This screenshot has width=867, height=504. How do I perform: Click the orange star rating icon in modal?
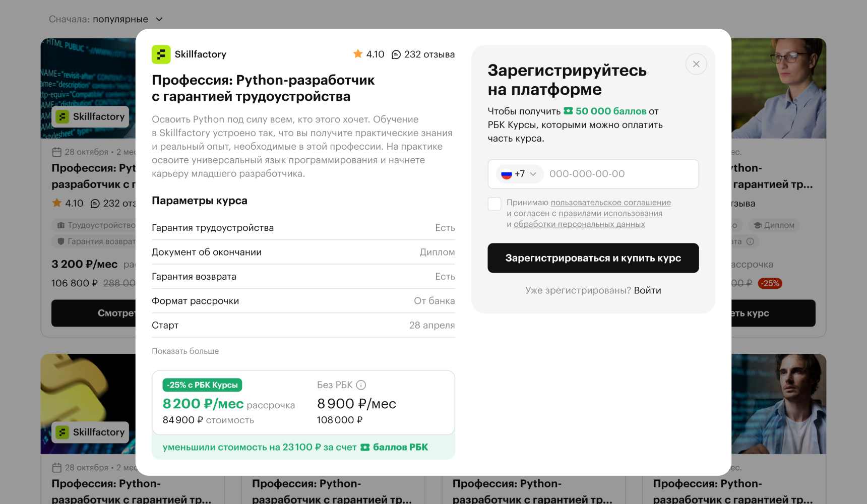[x=358, y=54]
